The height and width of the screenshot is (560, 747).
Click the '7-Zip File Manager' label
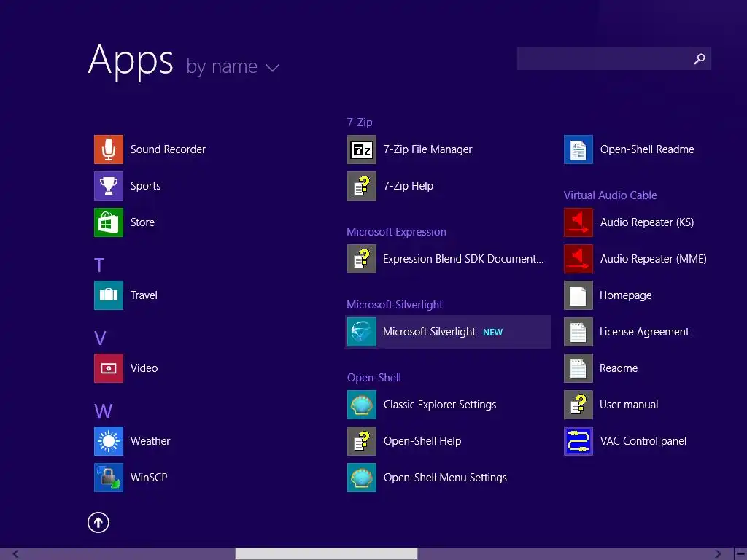coord(427,149)
